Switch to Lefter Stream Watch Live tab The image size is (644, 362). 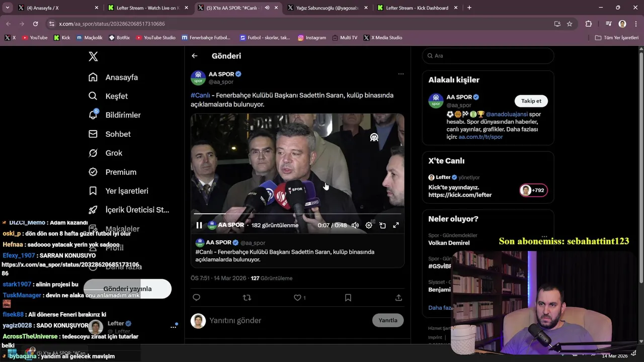click(x=146, y=8)
